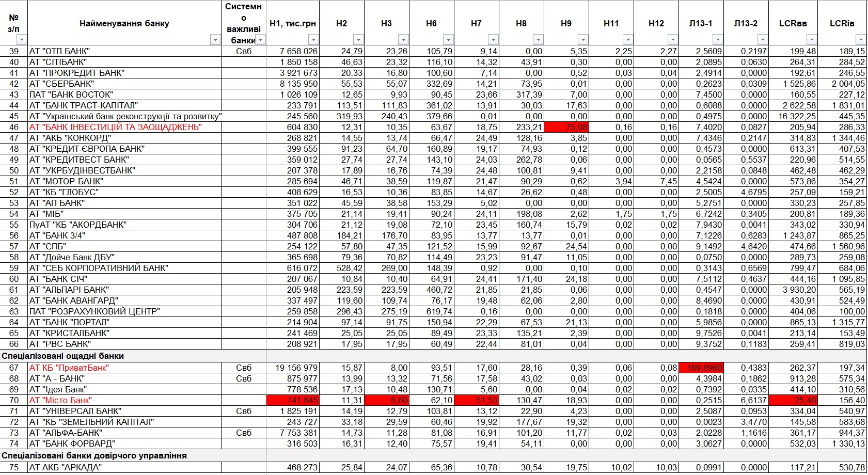
Task: Select the red Л13-1 cell 169,6980
Action: click(701, 368)
